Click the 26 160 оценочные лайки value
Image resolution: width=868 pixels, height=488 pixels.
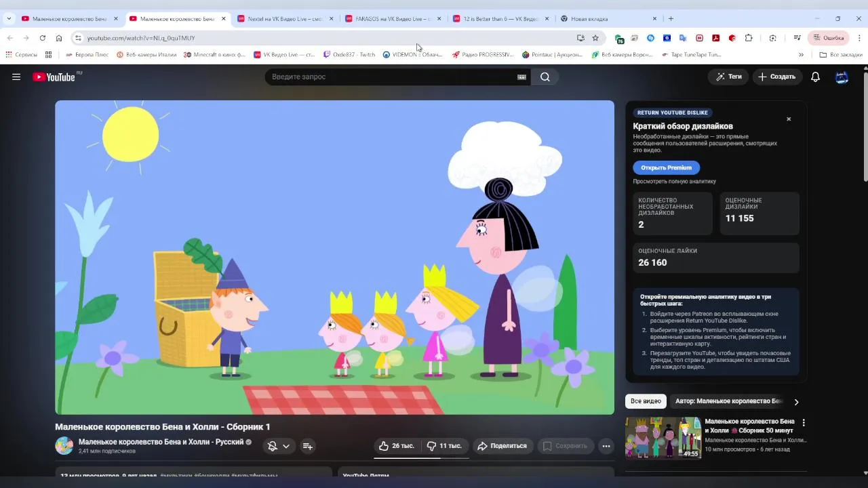click(x=652, y=263)
